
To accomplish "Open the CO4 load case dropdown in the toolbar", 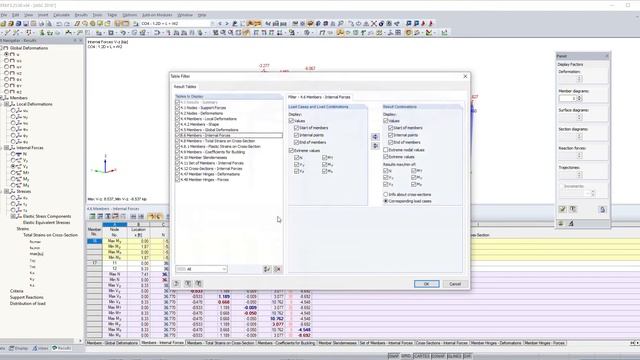I will point(212,24).
